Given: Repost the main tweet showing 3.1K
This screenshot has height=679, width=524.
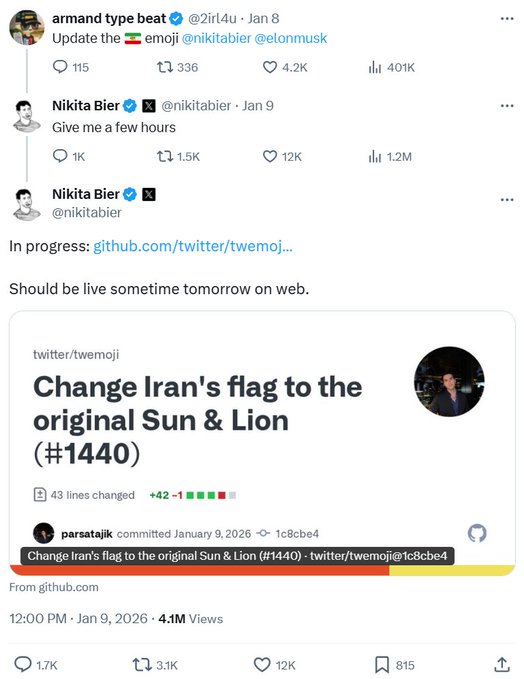Looking at the screenshot, I should click(141, 665).
